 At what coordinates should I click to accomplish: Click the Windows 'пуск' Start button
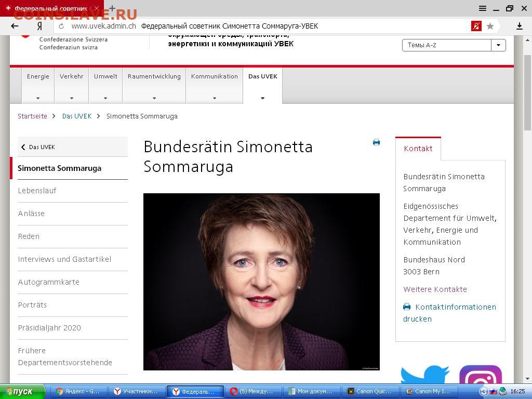click(x=22, y=392)
